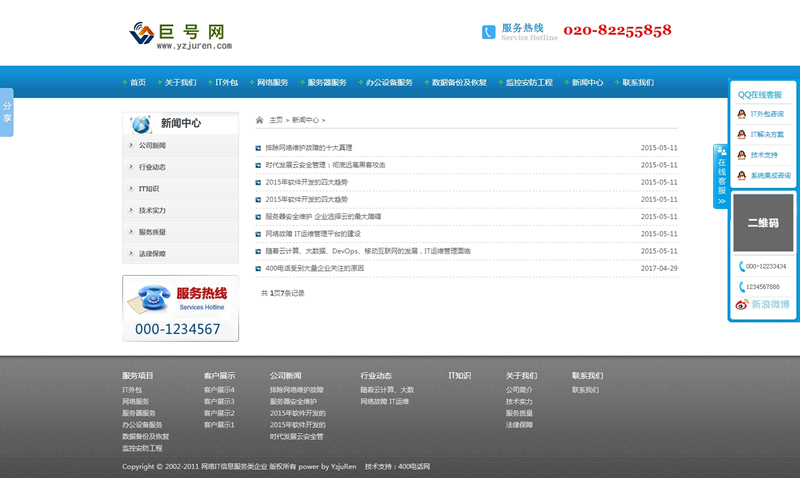Click the 巨号网 logo in the header
The image size is (800, 478).
pos(180,35)
